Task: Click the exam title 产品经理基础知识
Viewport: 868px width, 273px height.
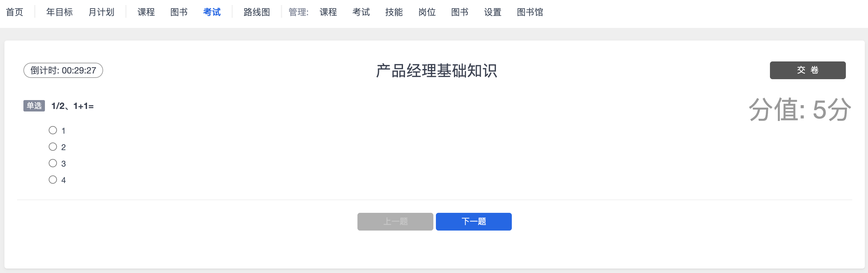Action: click(x=437, y=71)
